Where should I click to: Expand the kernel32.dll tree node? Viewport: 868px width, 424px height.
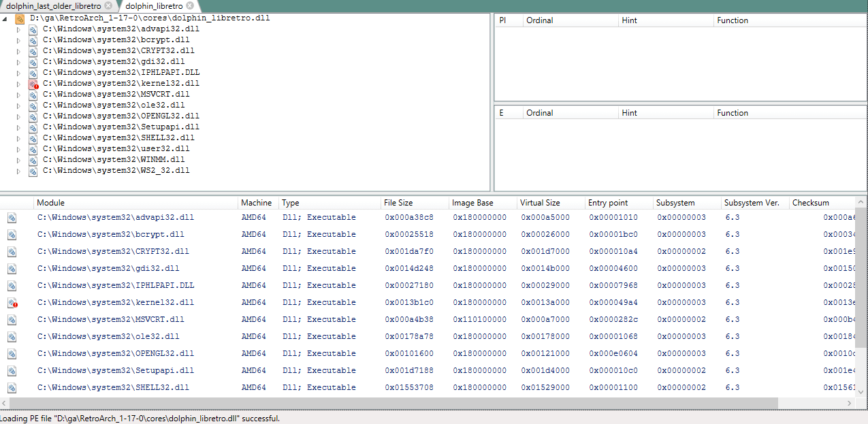(19, 84)
